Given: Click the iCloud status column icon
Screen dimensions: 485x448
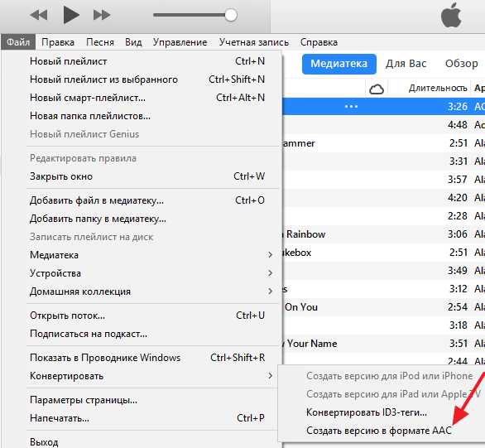Looking at the screenshot, I should tap(377, 89).
